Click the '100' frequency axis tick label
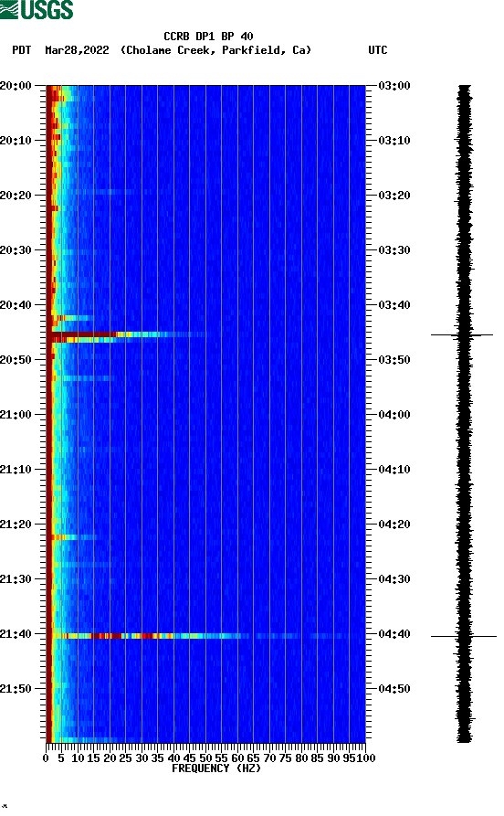 pyautogui.click(x=365, y=758)
